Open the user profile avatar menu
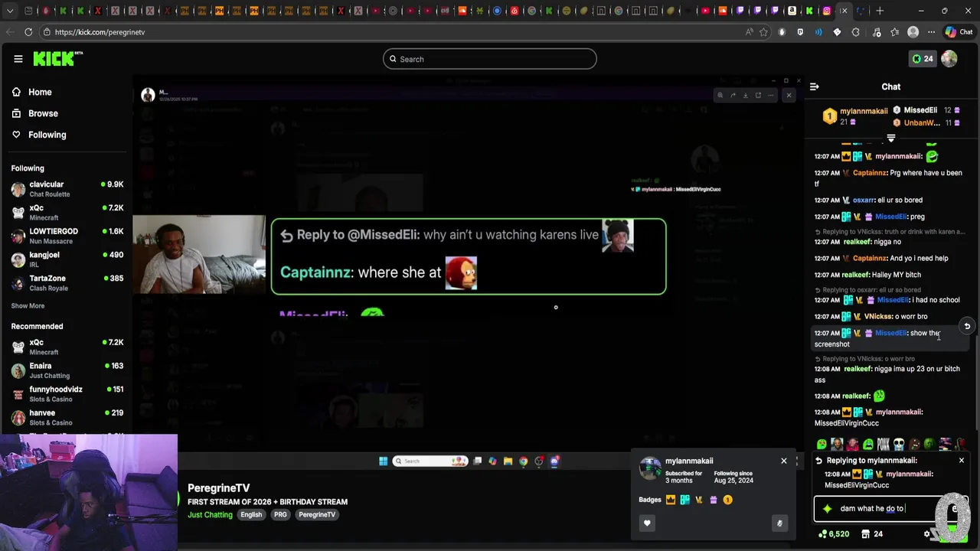 (x=949, y=59)
